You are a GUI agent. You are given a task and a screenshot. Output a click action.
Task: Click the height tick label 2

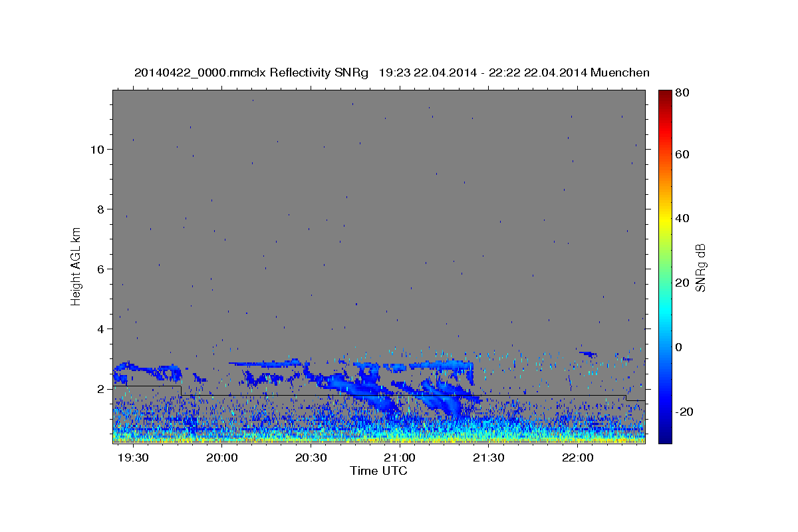pyautogui.click(x=101, y=389)
